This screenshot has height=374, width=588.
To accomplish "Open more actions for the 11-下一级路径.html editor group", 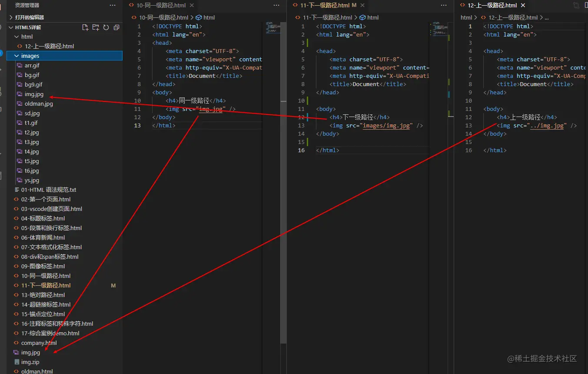I will click(x=444, y=5).
